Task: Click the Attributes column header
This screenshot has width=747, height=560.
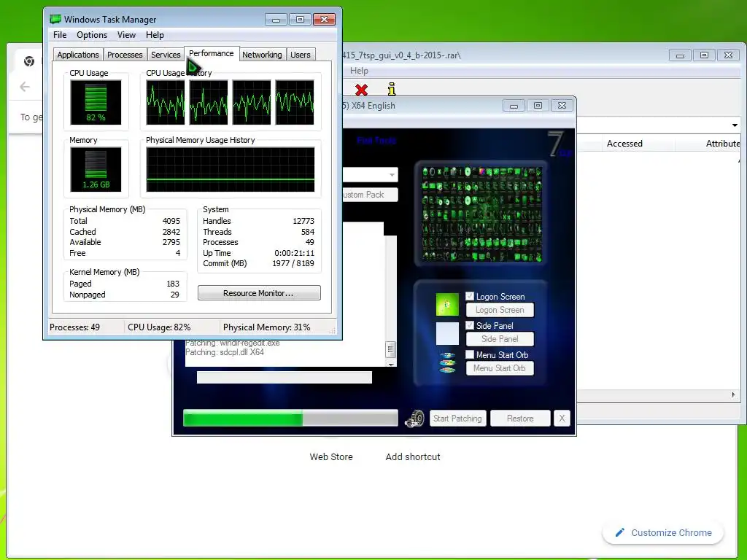Action: tap(722, 144)
